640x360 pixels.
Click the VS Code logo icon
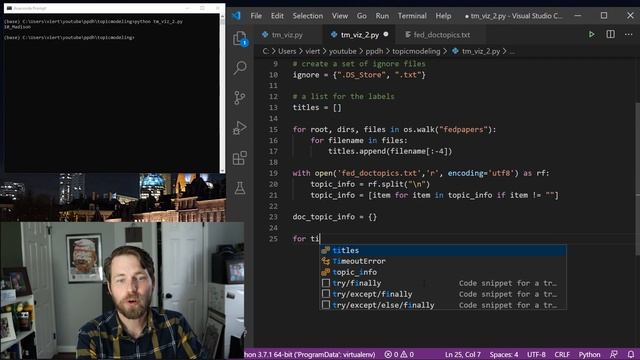pyautogui.click(x=237, y=16)
